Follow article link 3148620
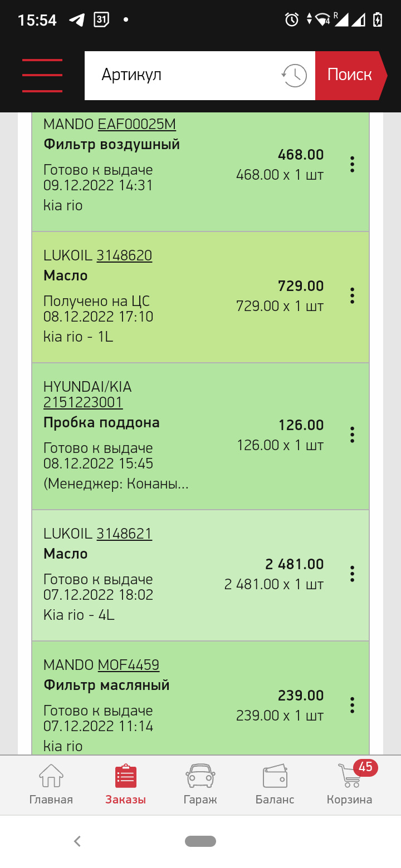 (124, 255)
